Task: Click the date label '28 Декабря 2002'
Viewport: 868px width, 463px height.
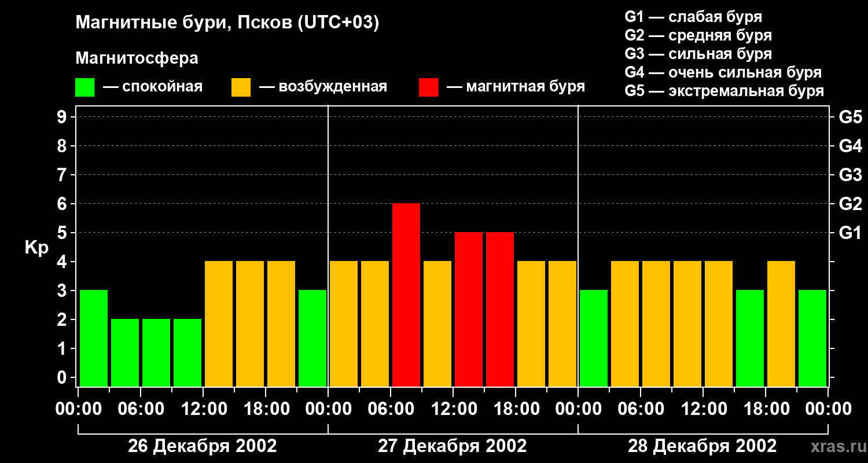Action: [703, 446]
